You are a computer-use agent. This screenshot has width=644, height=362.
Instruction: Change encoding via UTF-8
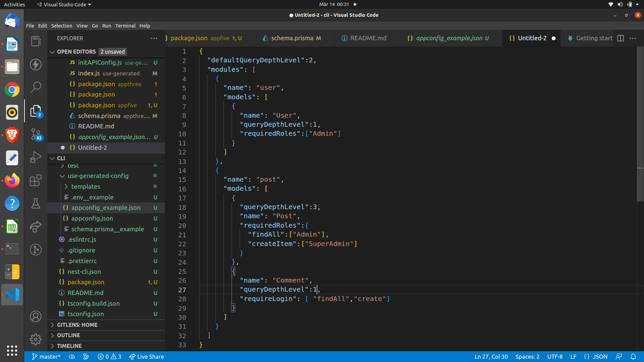tap(555, 357)
